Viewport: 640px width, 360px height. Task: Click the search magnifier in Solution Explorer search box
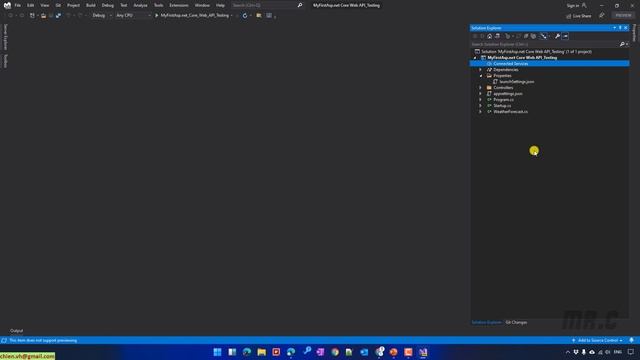point(622,44)
